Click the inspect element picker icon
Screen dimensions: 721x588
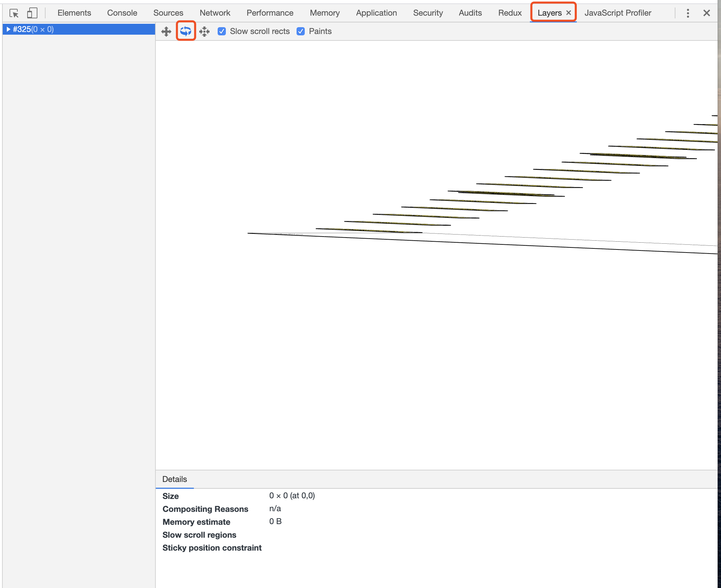pyautogui.click(x=14, y=13)
